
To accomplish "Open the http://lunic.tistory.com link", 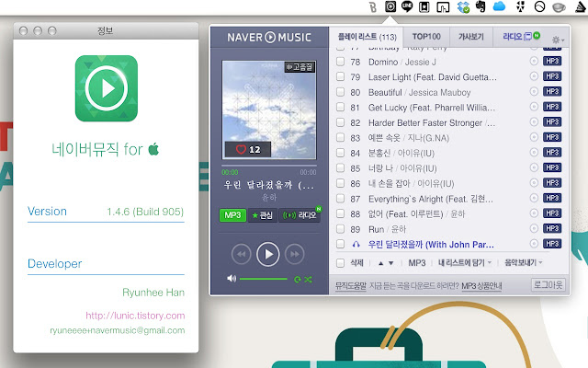I will (x=135, y=316).
